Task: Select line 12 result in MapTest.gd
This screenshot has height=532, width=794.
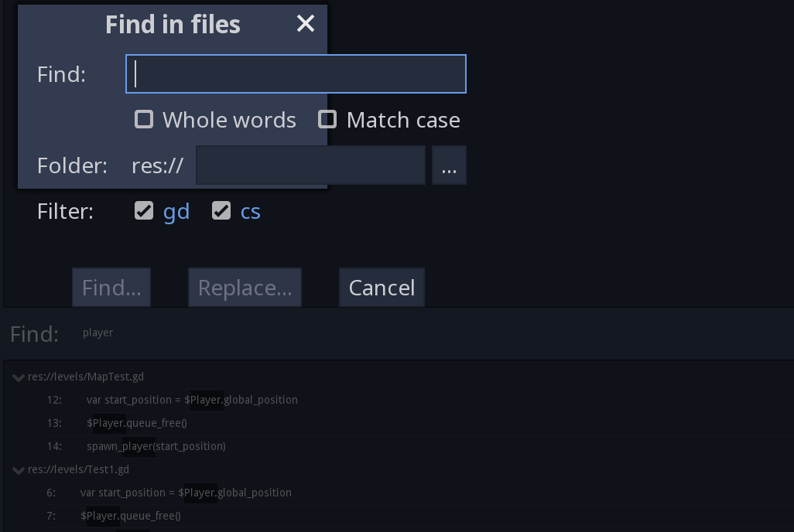Action: 193,400
